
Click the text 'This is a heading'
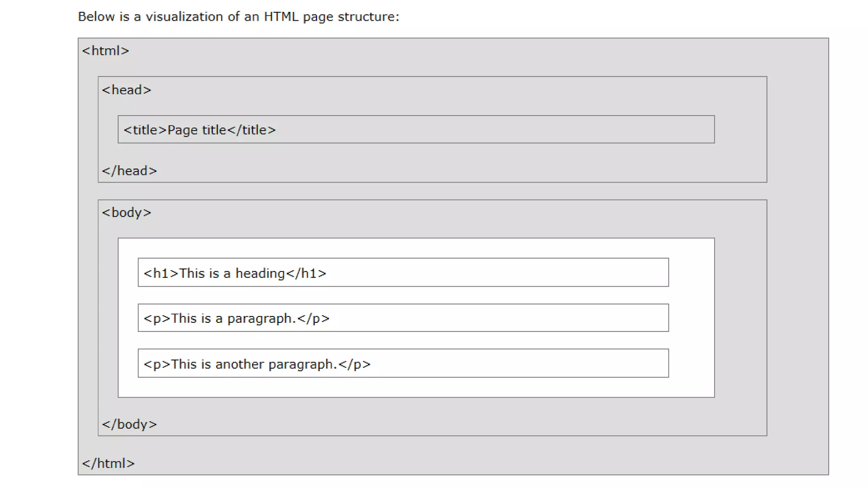232,273
